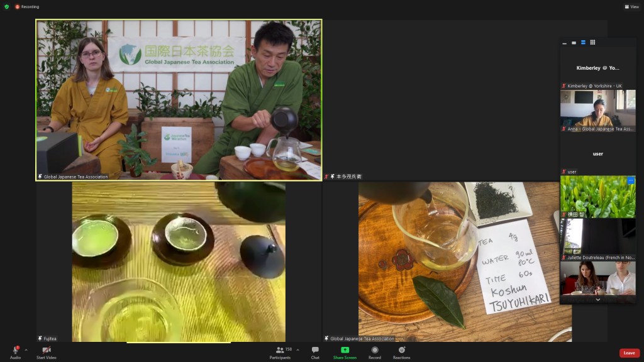Open the View menu at top right
Screen dimensions: 644x362
click(x=631, y=7)
